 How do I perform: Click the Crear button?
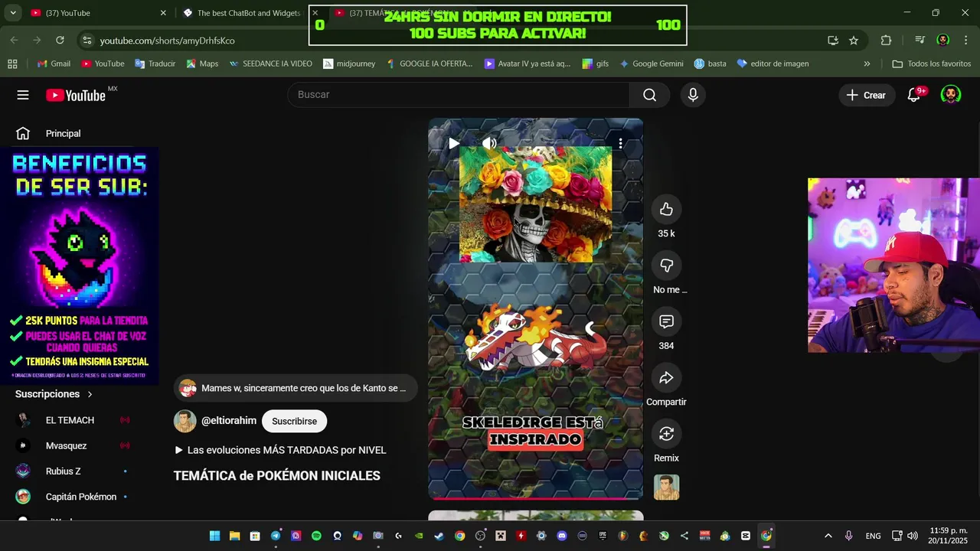tap(866, 95)
